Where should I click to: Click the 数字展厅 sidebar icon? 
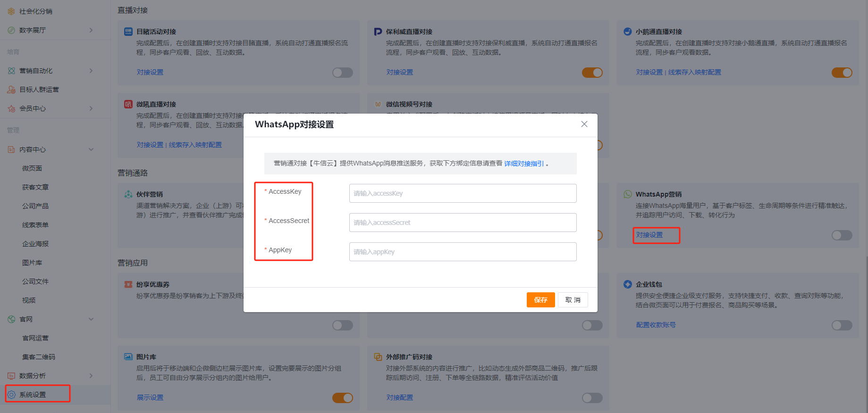tap(11, 30)
